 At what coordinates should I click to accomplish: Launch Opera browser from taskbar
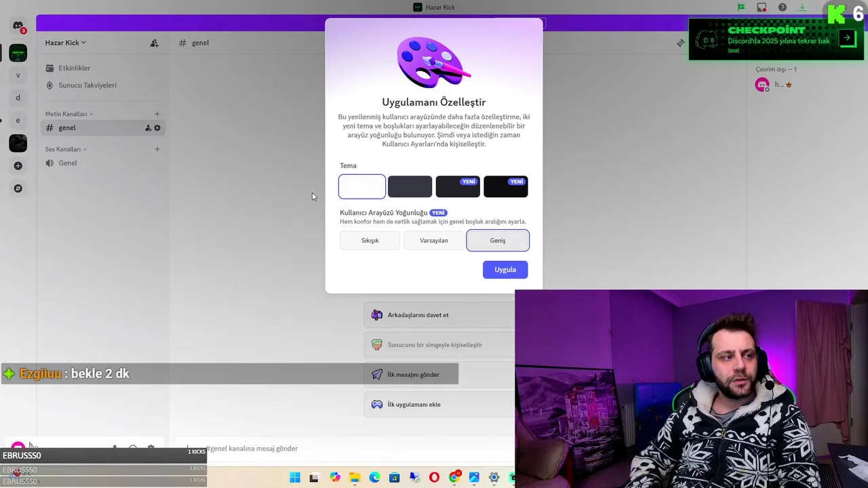tap(434, 478)
